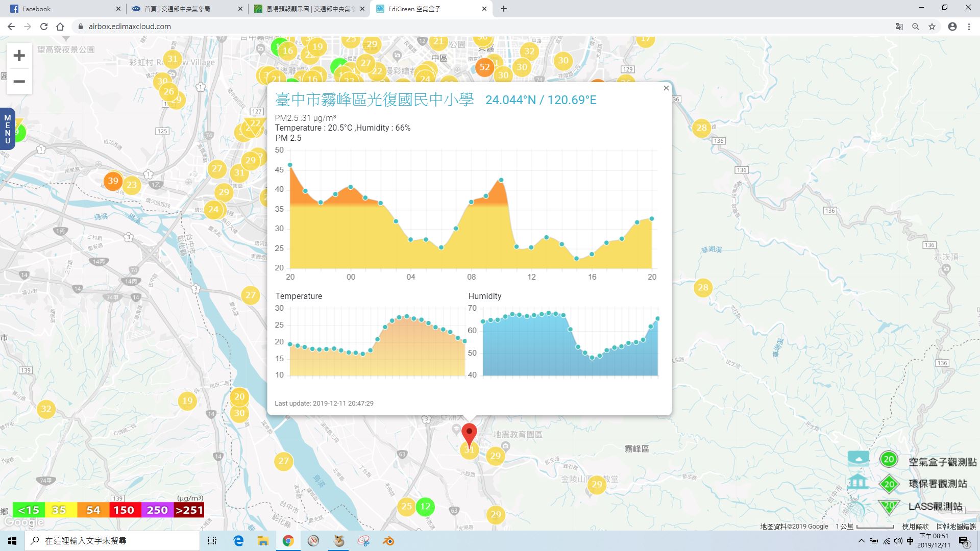
Task: Go back in browser history
Action: (11, 27)
